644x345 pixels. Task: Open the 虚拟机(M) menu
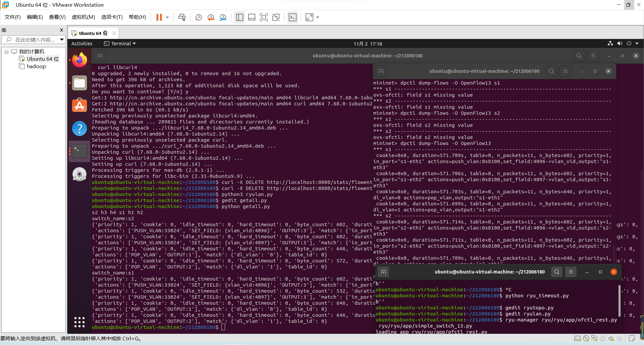[83, 17]
